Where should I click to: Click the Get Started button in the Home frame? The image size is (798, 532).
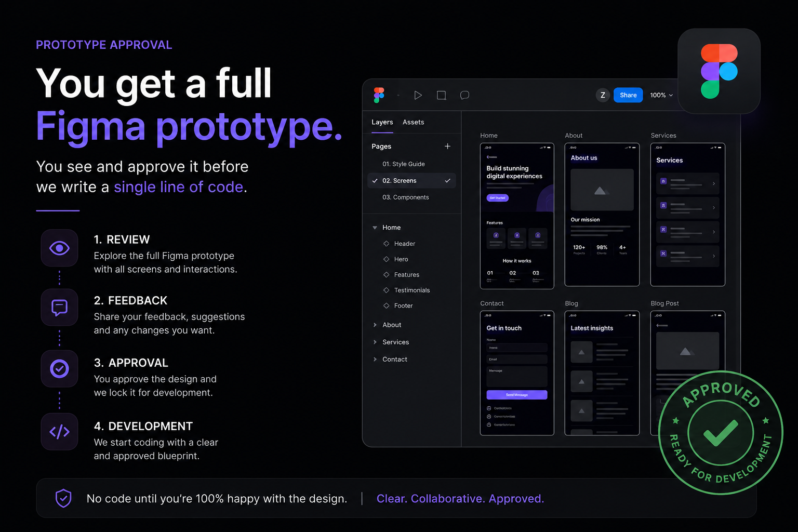pyautogui.click(x=498, y=198)
